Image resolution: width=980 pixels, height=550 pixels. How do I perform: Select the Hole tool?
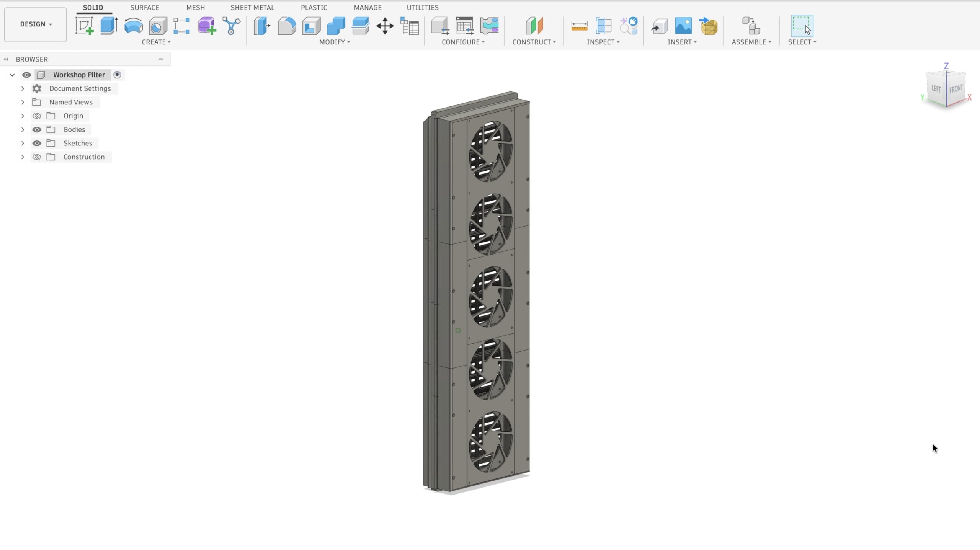click(x=158, y=26)
